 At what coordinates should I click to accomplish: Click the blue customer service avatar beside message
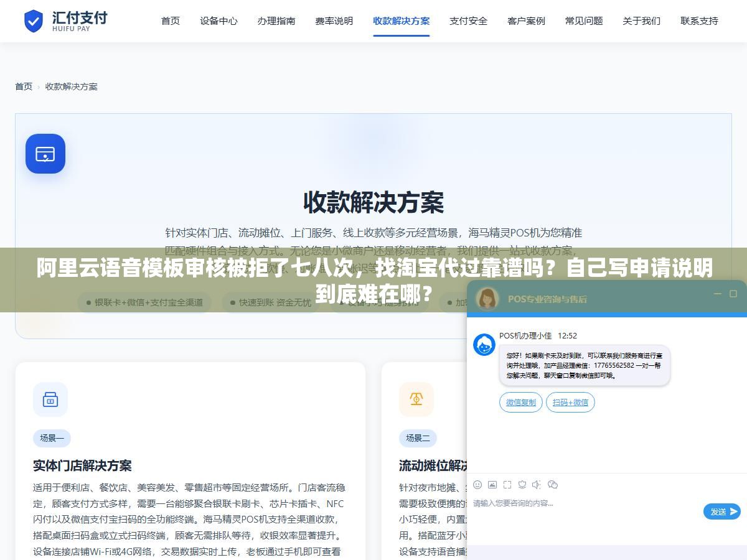(x=484, y=345)
